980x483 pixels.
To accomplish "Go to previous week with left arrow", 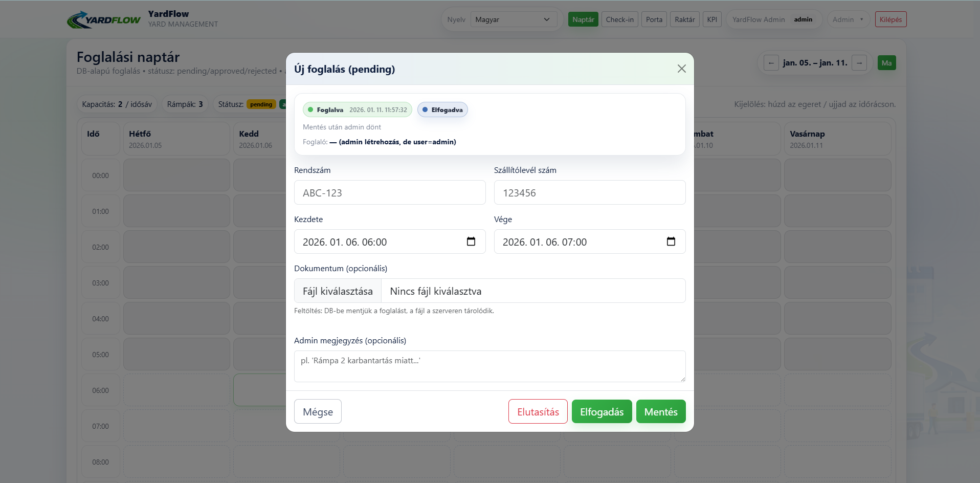I will 771,63.
